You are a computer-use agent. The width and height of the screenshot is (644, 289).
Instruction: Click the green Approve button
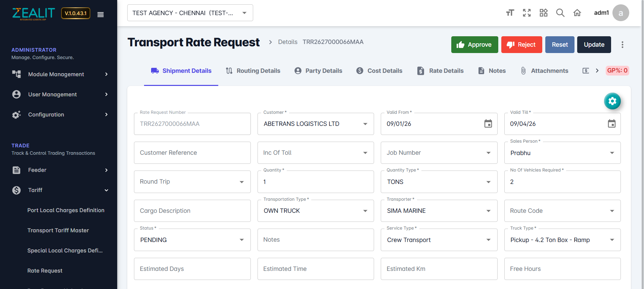pos(474,45)
